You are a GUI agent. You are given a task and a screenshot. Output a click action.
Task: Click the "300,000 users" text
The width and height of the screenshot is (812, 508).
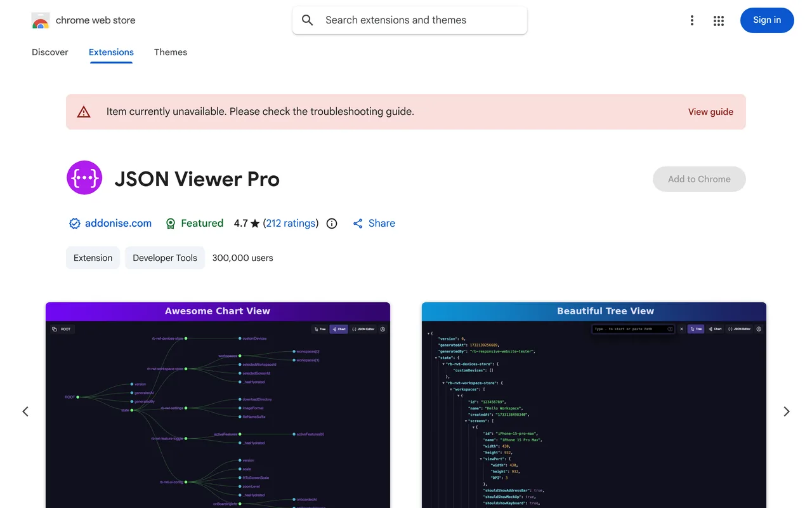click(x=243, y=258)
